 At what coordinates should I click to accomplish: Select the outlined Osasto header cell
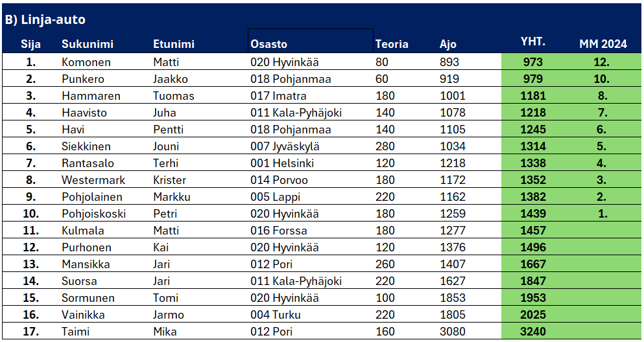[310, 41]
